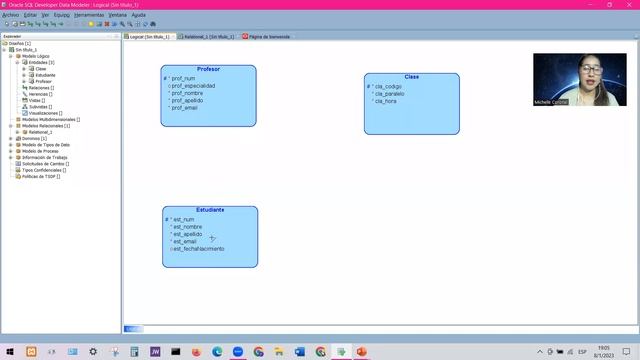
Task: Open the Equipo menu
Action: [62, 15]
